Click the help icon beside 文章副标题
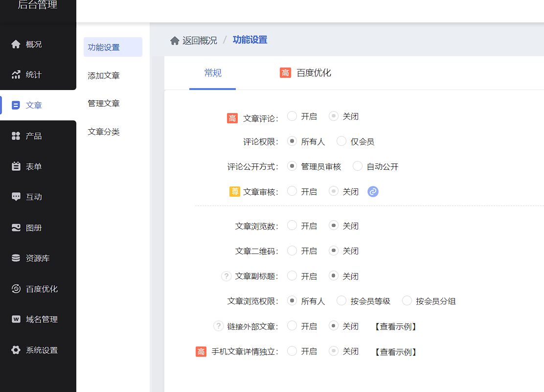The width and height of the screenshot is (544, 392). point(226,276)
